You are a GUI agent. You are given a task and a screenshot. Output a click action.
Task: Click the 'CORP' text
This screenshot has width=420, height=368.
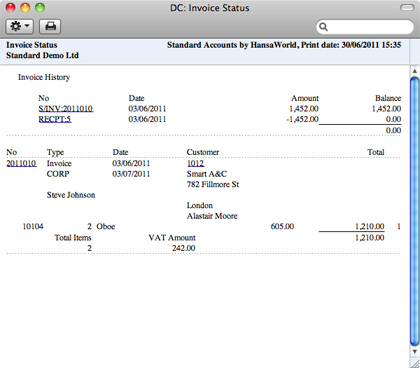tap(58, 174)
